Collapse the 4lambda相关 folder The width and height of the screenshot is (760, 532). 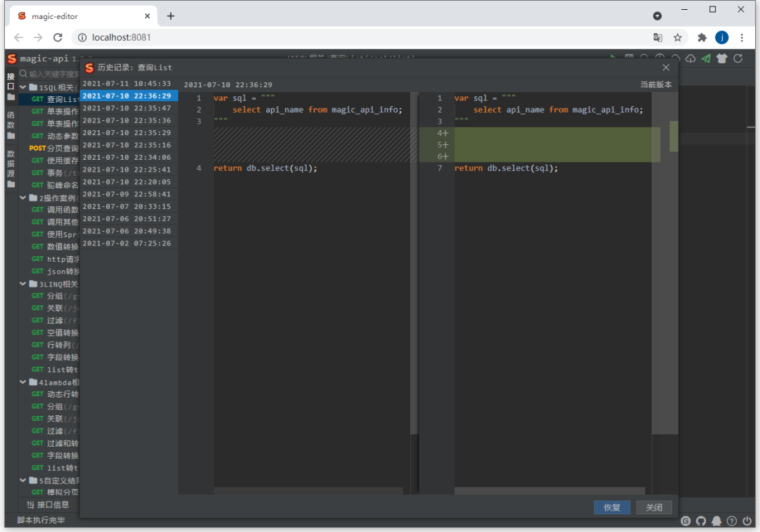coord(22,381)
